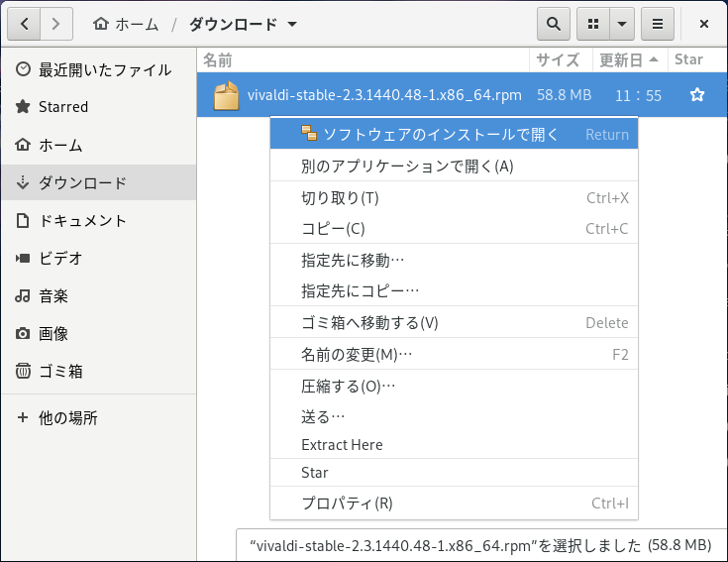This screenshot has width=728, height=562.
Task: Open the search magnifier button
Action: pyautogui.click(x=554, y=24)
